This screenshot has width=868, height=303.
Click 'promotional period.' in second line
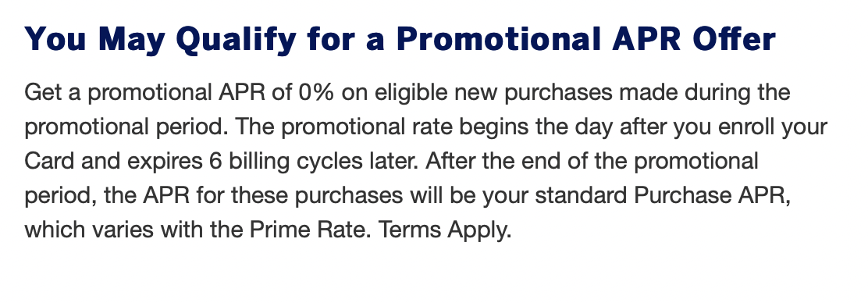(x=126, y=127)
